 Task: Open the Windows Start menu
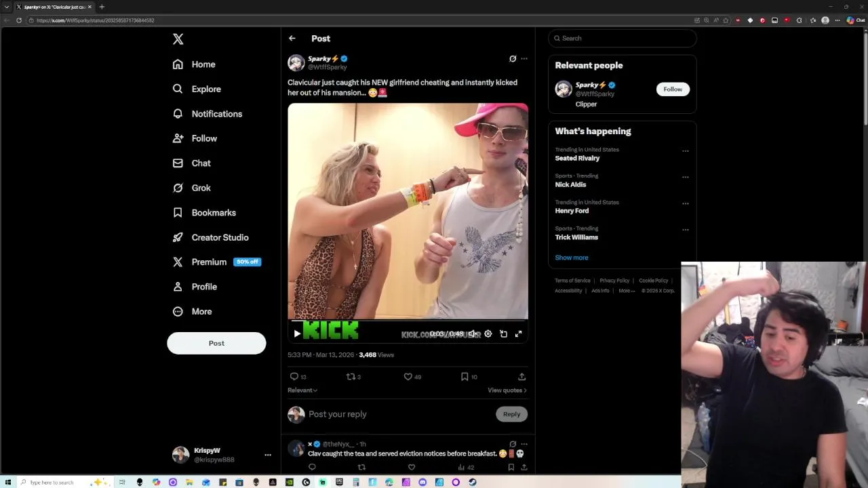click(7, 483)
